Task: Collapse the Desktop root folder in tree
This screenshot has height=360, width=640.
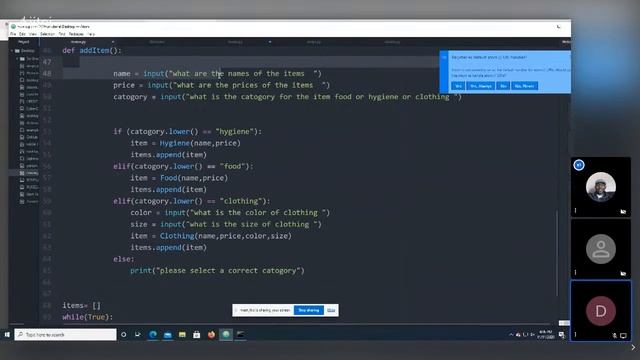Action: tap(12, 51)
